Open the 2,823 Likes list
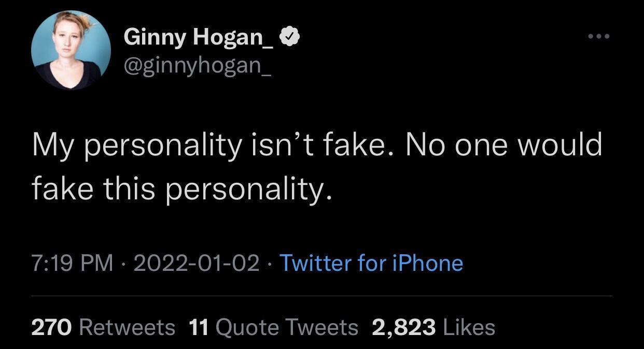Screen dimensions: 644x349 [x=433, y=327]
